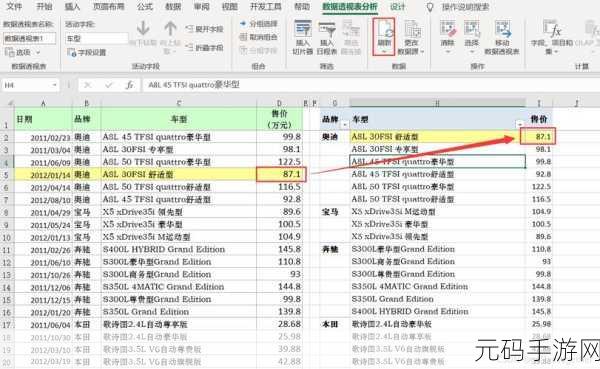Click 折叠字段 collapse field
The image size is (600, 369).
point(204,47)
